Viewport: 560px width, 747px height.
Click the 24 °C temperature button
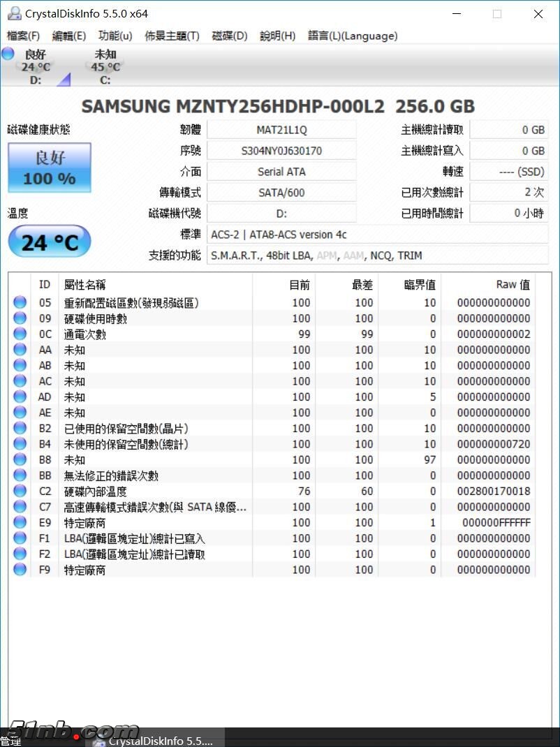point(49,242)
